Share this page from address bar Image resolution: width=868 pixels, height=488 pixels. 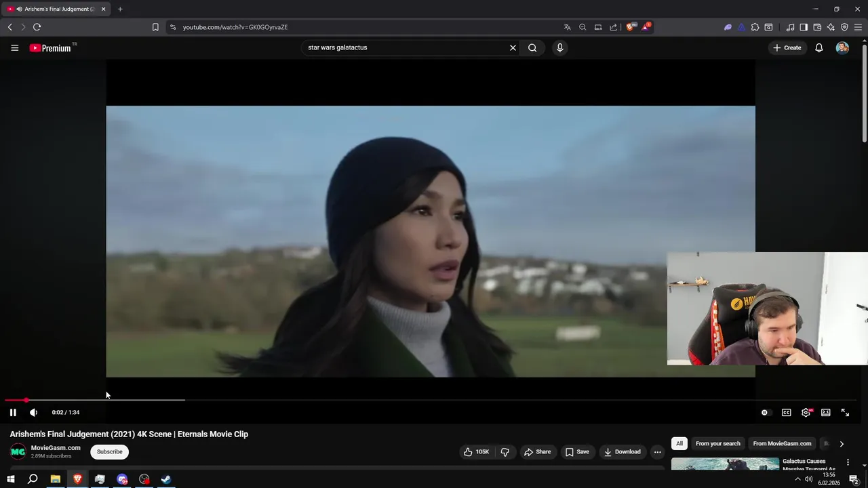click(x=613, y=27)
